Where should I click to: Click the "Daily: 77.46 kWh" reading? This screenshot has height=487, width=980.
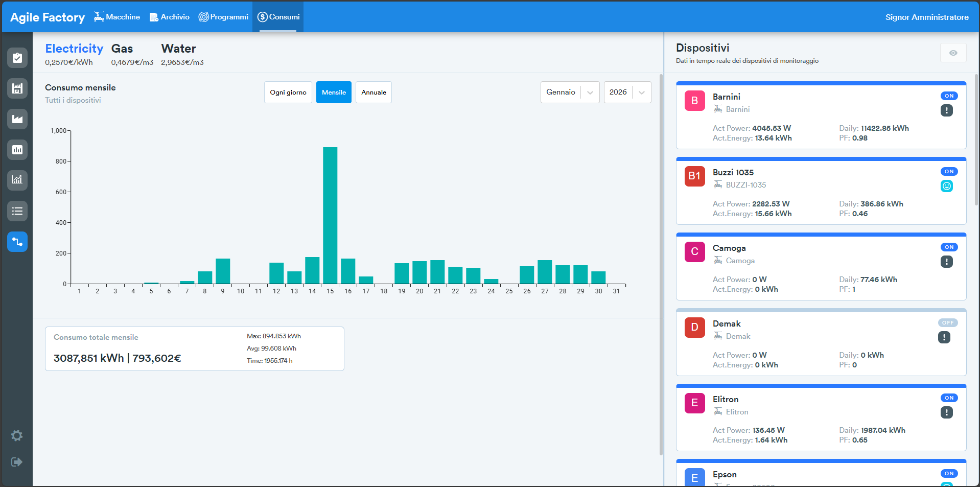pos(868,280)
